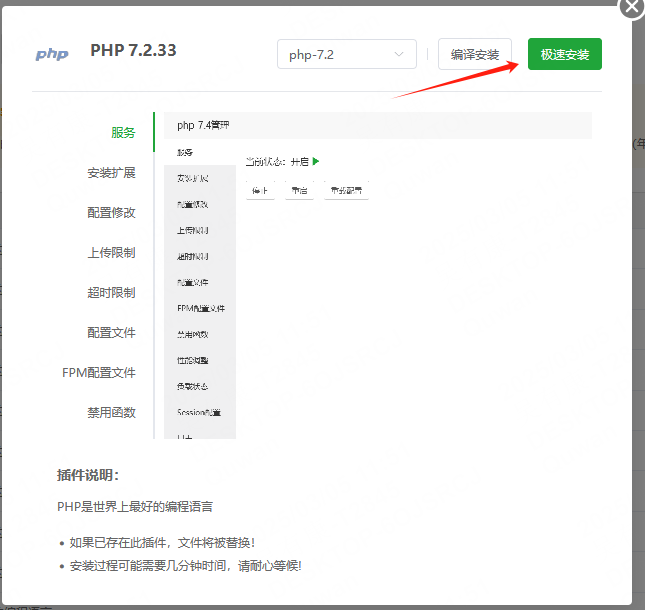Click the PHP是世界上最好的编程语言 text
The image size is (645, 610).
tap(135, 506)
